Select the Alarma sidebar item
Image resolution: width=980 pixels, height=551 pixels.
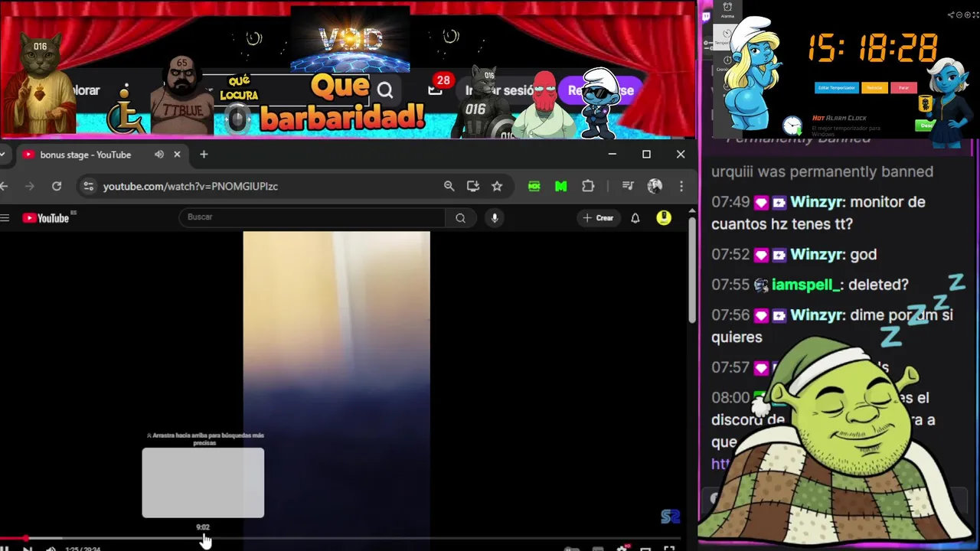[727, 10]
